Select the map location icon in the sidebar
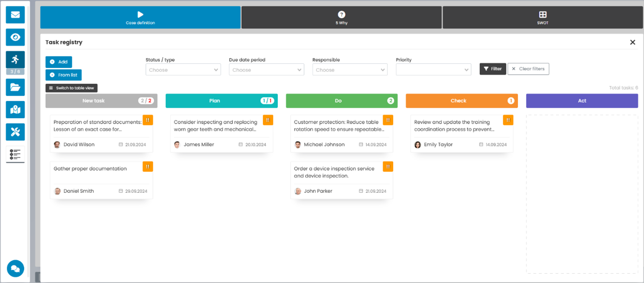This screenshot has width=644, height=283. pos(15,110)
